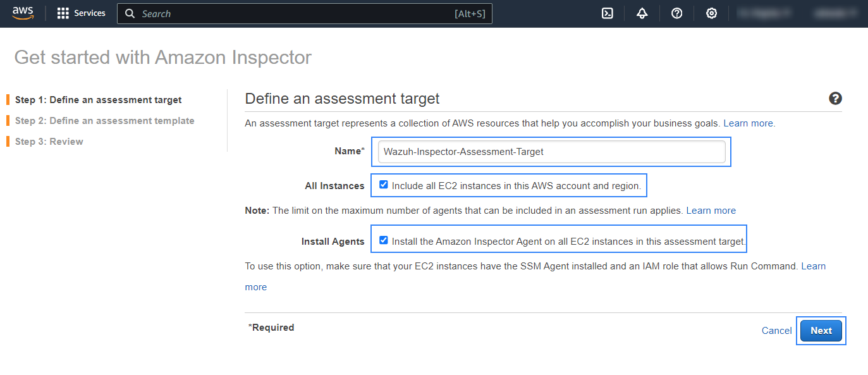The width and height of the screenshot is (868, 375).
Task: Click into the assessment target Name field
Action: (551, 152)
